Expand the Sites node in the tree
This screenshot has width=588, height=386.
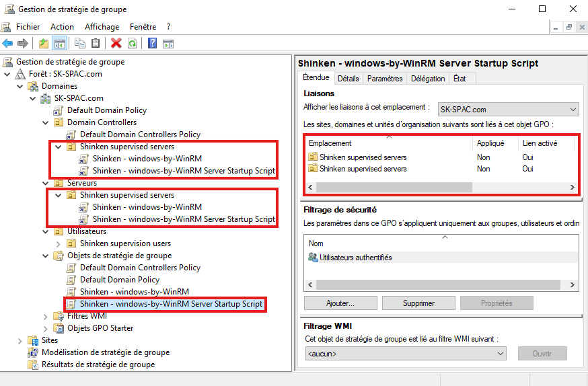pos(20,340)
